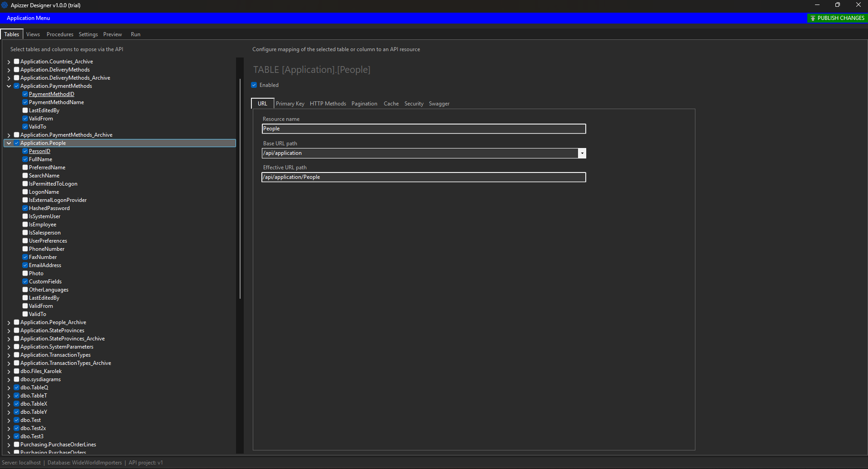The image size is (868, 469).
Task: Open the Pagination tab
Action: (364, 104)
